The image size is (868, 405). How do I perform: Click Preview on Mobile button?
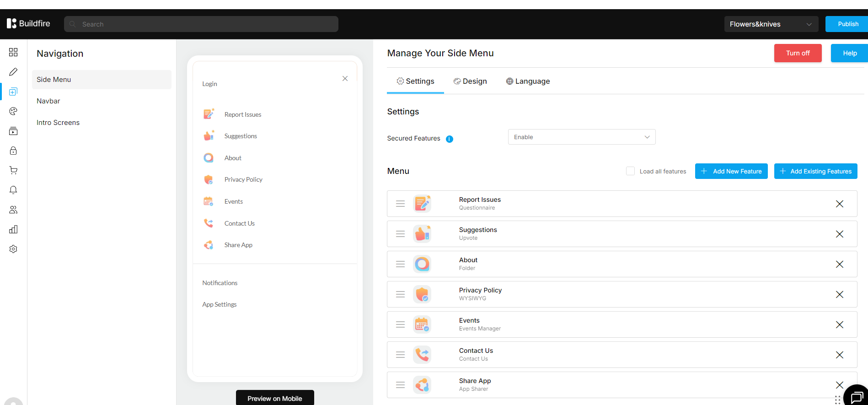coord(275,398)
